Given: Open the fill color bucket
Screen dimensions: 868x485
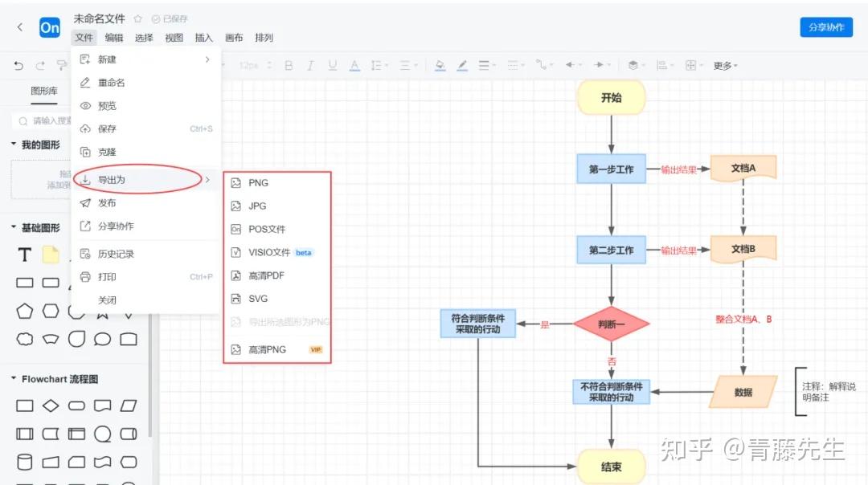Looking at the screenshot, I should pos(440,65).
